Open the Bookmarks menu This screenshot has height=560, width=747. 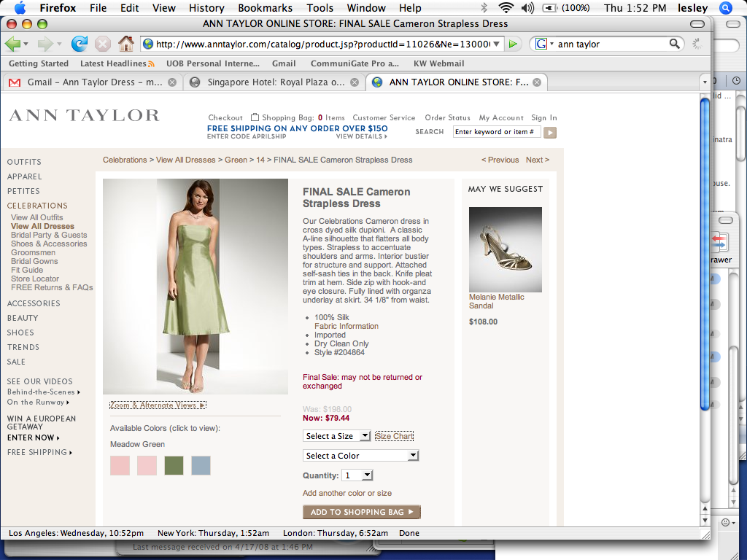click(266, 8)
